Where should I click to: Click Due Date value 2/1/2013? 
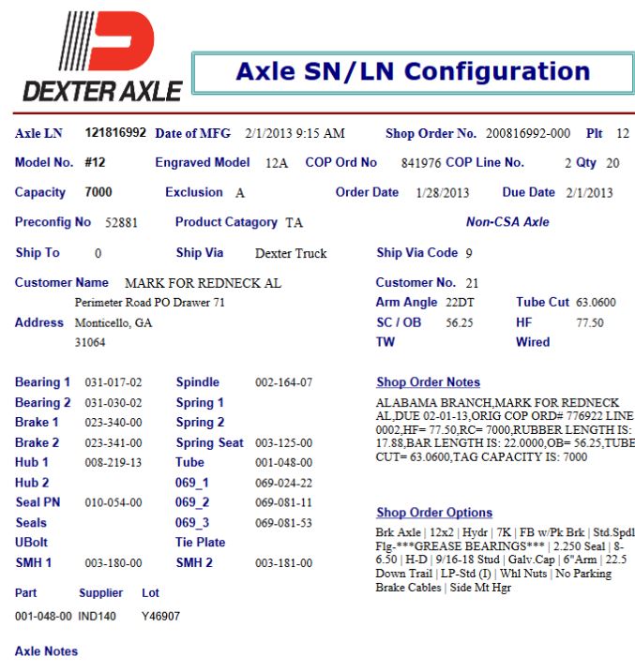pos(589,193)
